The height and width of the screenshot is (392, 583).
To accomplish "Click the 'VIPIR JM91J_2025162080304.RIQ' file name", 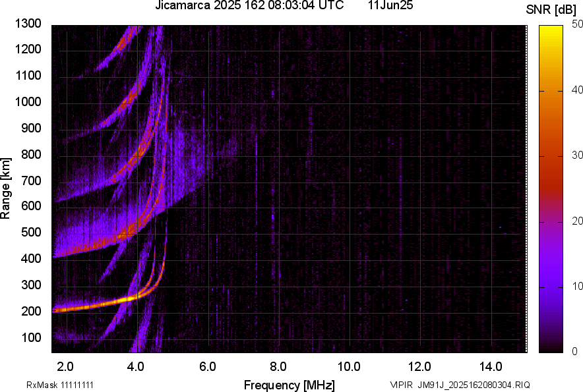I will pos(460,385).
